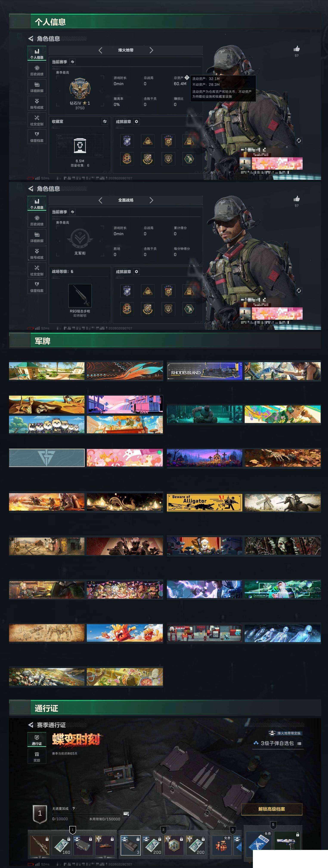Viewport: 328px width, 868px height.
Task: Select the shiba dogs cartoon dog tag
Action: 47,425
